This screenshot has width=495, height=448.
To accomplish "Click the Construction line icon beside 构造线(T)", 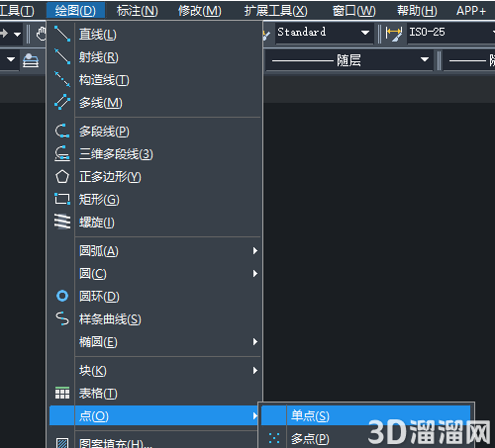I will coord(62,79).
